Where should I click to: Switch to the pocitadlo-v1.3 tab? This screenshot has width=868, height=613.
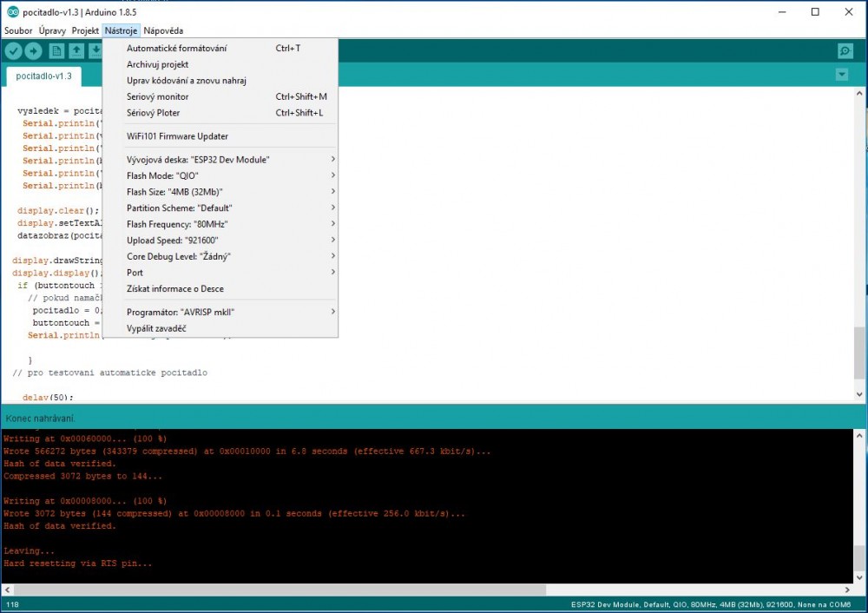point(43,76)
